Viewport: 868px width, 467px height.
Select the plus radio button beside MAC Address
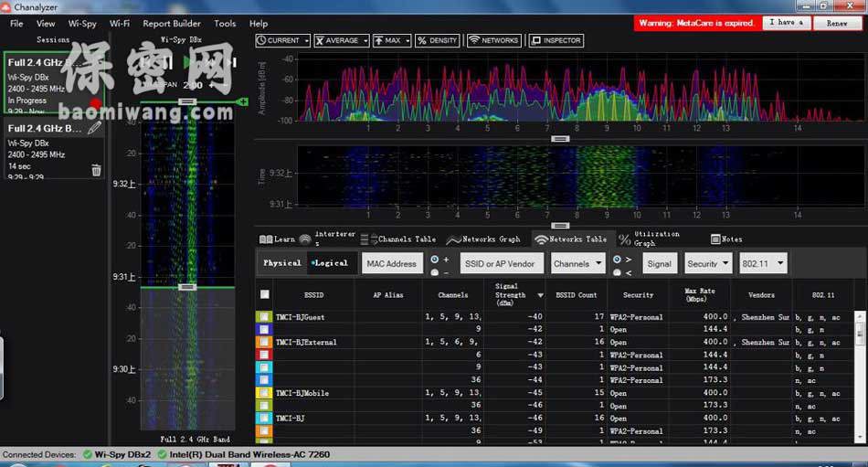coord(434,260)
